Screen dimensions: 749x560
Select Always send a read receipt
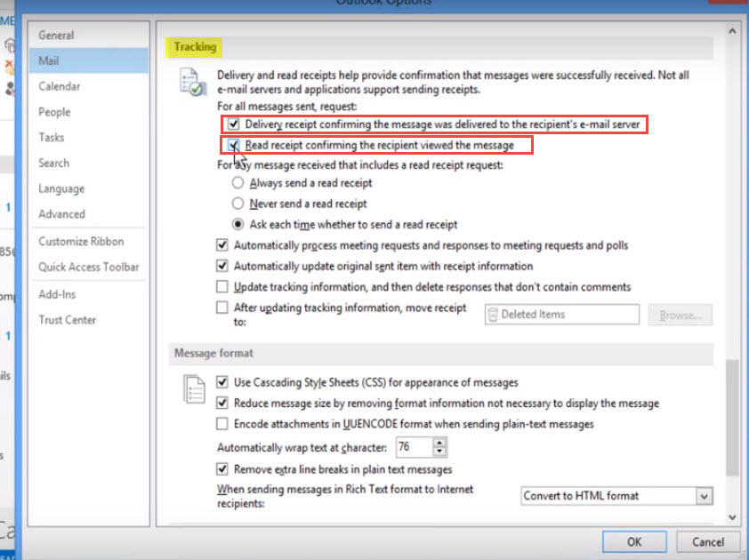coord(238,183)
